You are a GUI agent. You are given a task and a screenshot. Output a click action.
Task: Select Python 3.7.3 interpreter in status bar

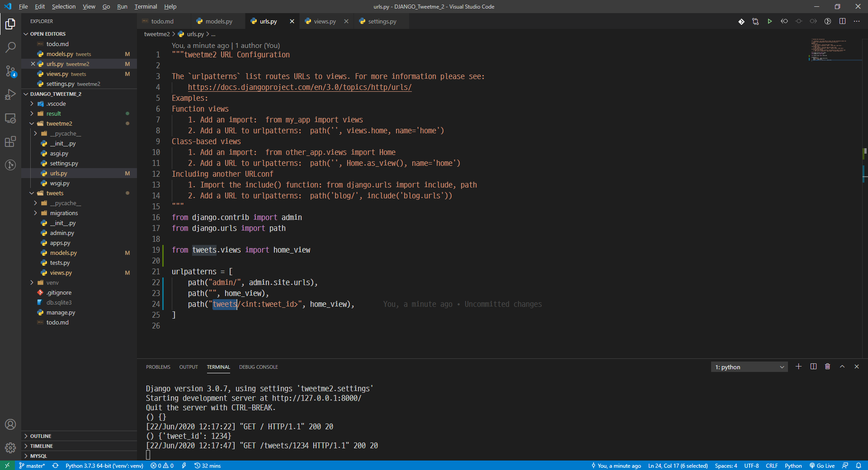[x=104, y=465]
